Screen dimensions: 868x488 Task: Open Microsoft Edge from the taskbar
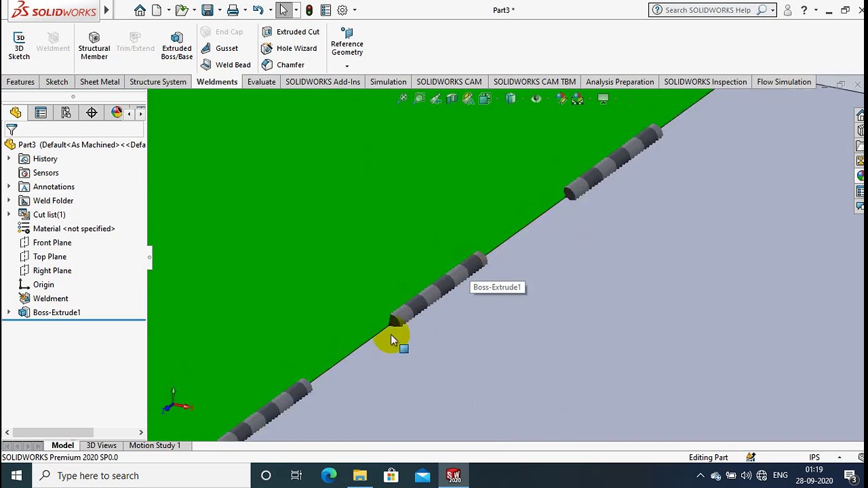[x=328, y=476]
